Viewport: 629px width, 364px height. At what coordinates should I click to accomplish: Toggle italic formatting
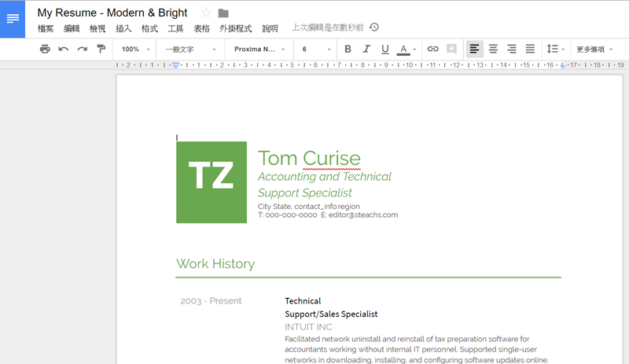[366, 49]
